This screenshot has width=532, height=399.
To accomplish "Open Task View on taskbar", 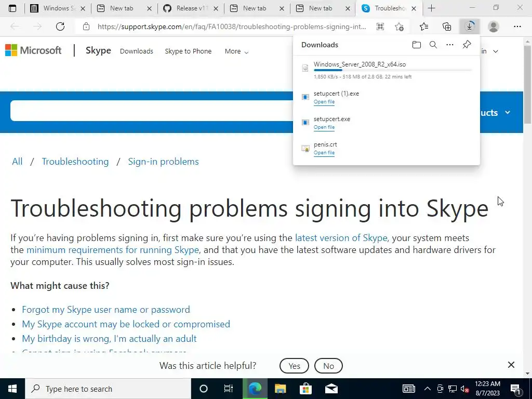I will click(x=229, y=389).
